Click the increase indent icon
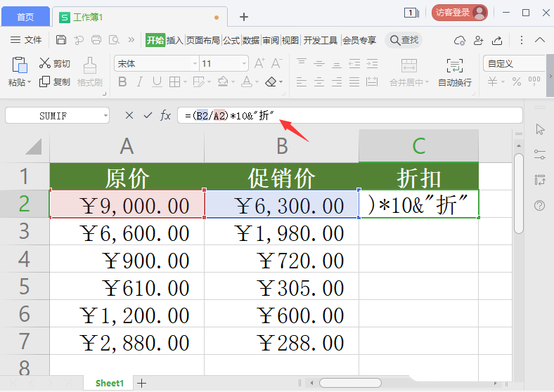 [x=372, y=63]
